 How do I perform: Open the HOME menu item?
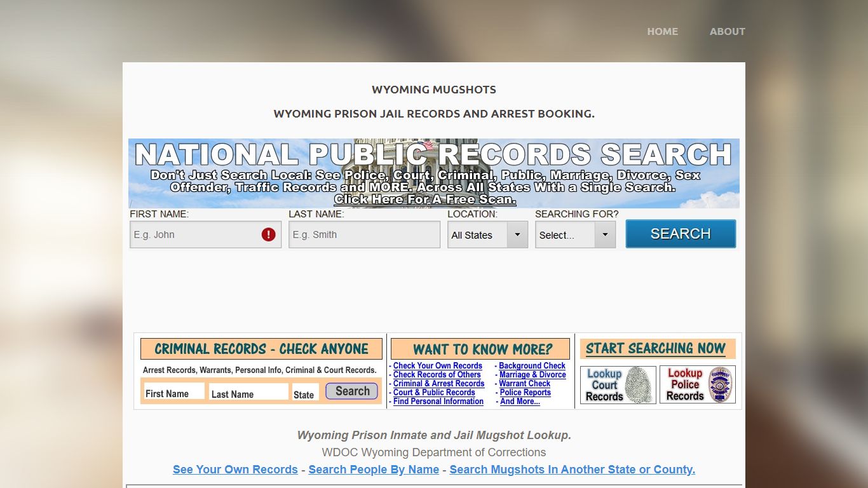point(662,31)
